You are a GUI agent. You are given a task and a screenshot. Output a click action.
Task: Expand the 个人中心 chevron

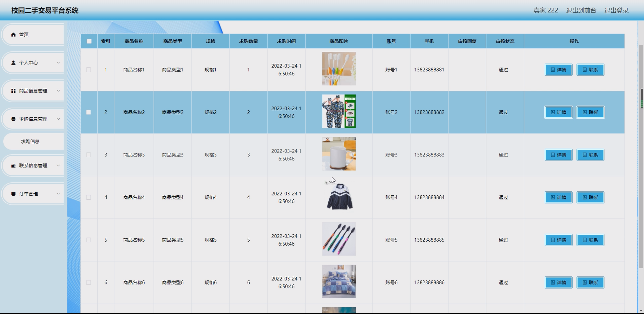tap(58, 63)
